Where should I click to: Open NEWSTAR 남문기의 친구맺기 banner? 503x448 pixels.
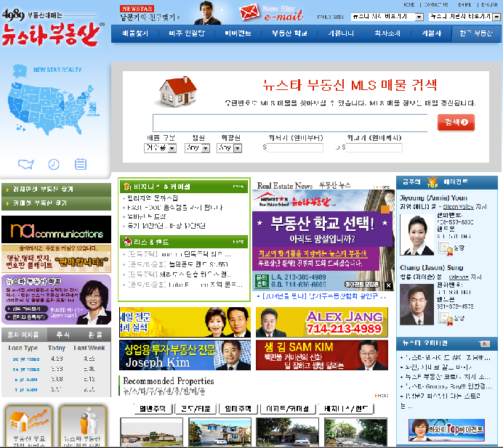tap(150, 13)
